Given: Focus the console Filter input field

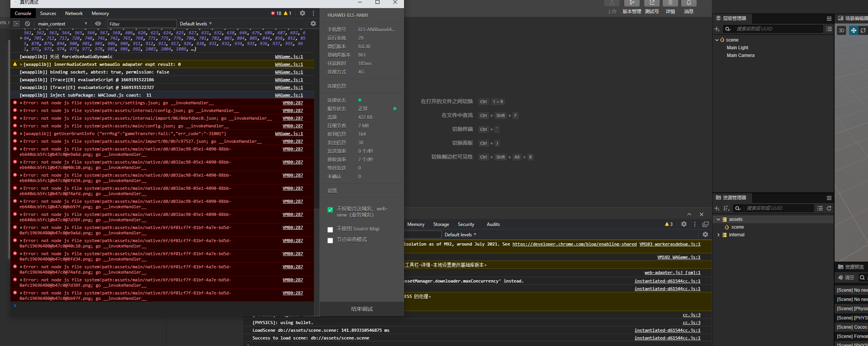Looking at the screenshot, I should click(142, 24).
